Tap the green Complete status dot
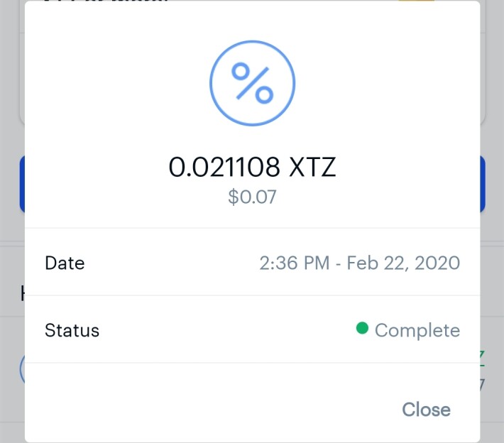Screen dimensions: 504x443 (x=362, y=328)
